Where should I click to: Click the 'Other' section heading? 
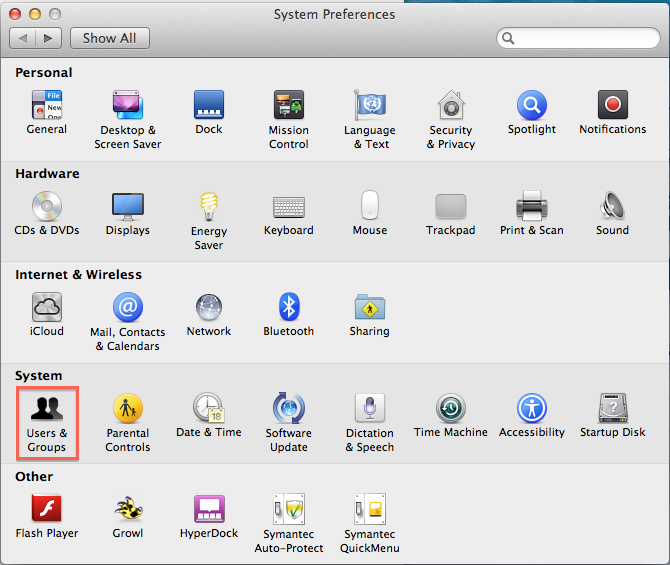34,477
